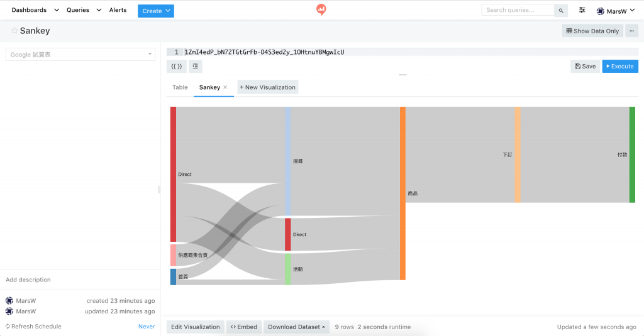Click the blue 首頁 node bar
This screenshot has width=644, height=336.
[174, 277]
